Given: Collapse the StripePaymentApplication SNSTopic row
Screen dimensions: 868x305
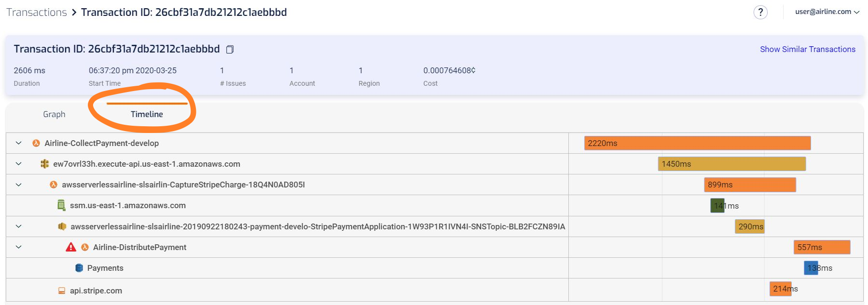Looking at the screenshot, I should pyautogui.click(x=18, y=226).
